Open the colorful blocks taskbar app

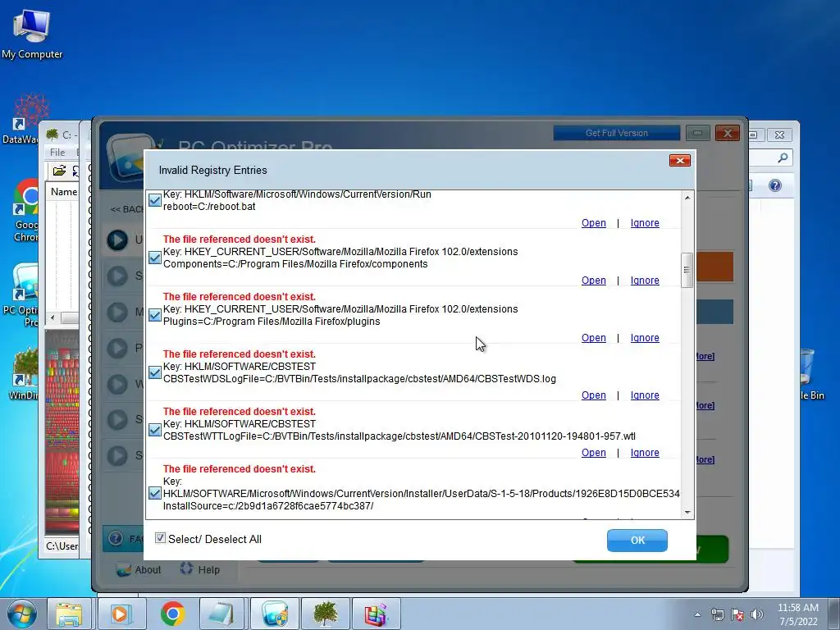point(376,614)
